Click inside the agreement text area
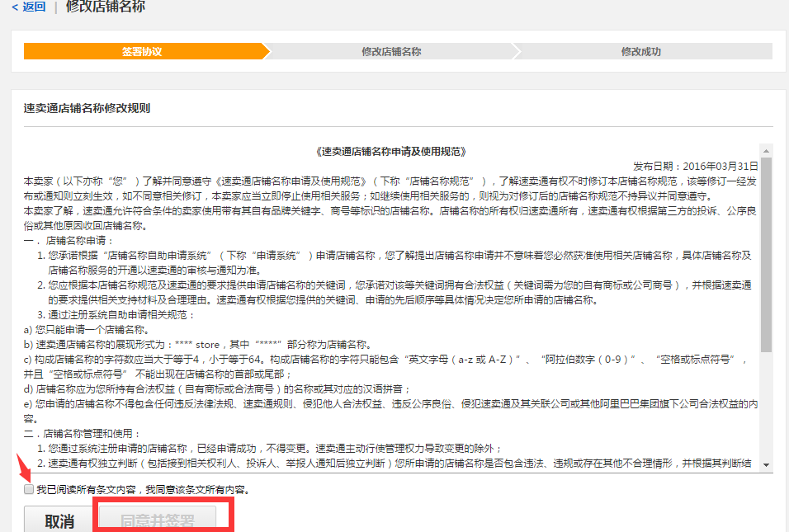 388,305
